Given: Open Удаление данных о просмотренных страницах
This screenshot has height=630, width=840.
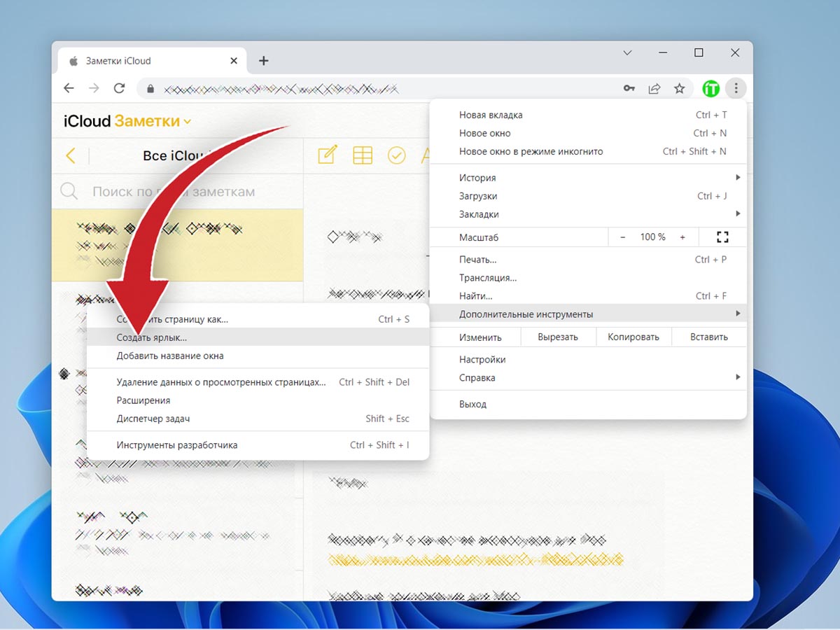Looking at the screenshot, I should coord(258,382).
